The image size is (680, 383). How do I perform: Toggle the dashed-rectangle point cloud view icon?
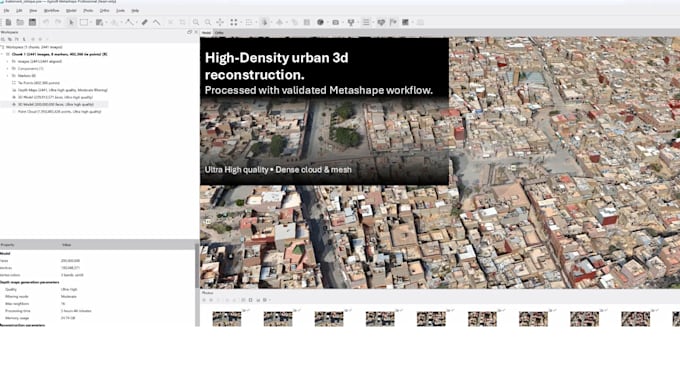(x=248, y=22)
